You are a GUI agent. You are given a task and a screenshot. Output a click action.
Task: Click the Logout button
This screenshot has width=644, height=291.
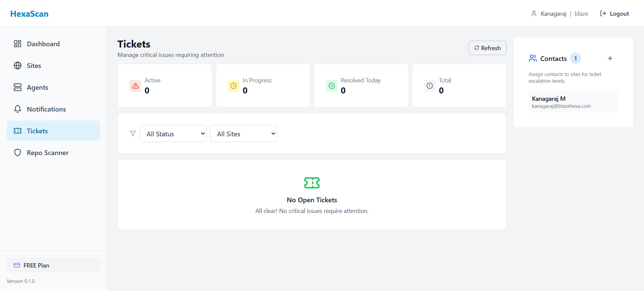coord(614,13)
